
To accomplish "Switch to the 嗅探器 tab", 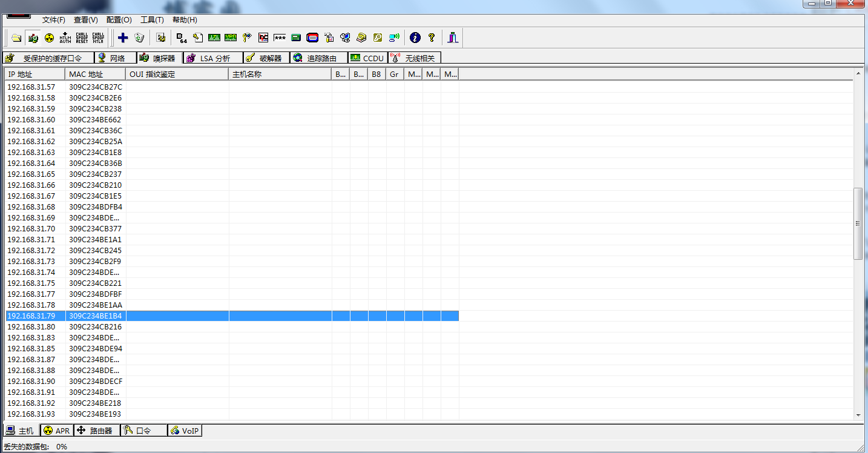I will coord(159,58).
